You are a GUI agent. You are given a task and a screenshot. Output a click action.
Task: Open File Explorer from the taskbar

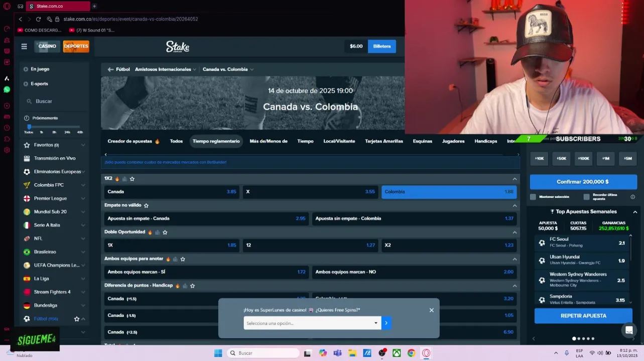352,353
